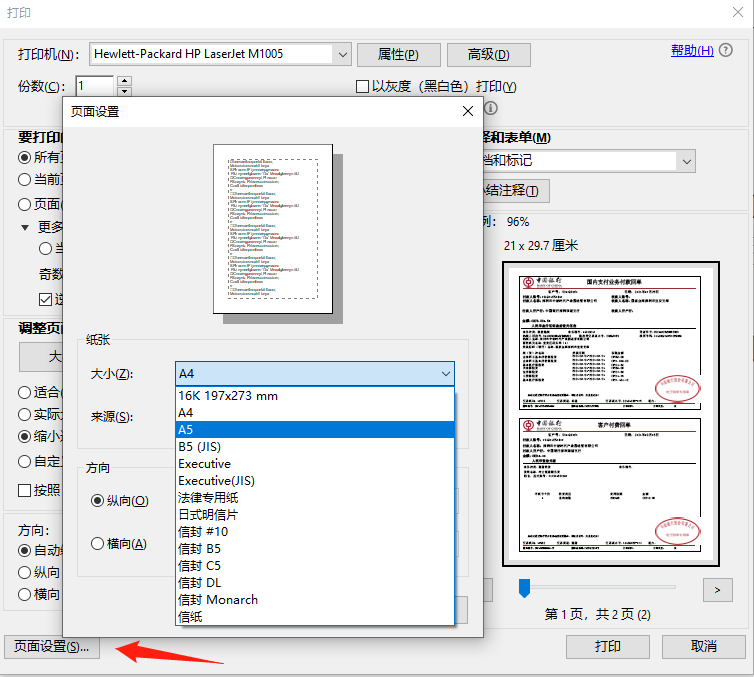Select 横向(A) orientation radio button
Image resolution: width=754 pixels, height=677 pixels.
coord(98,544)
